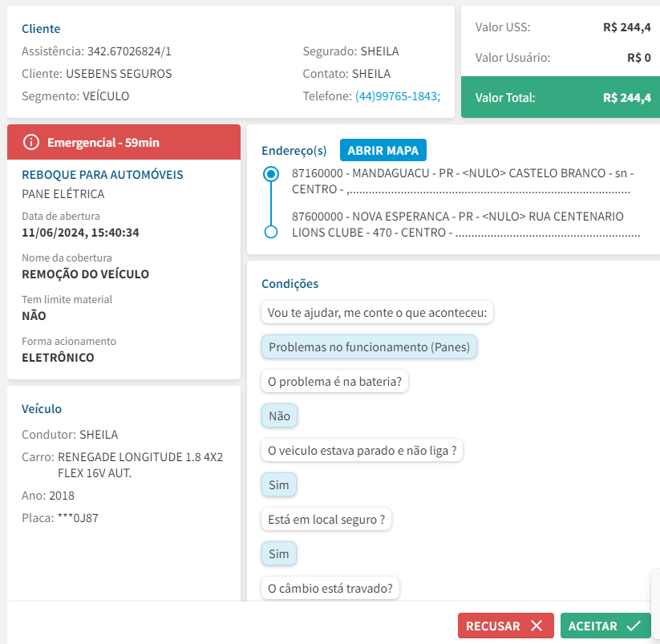660x644 pixels.
Task: Call the phone number (44)99765-1843
Action: click(x=397, y=96)
